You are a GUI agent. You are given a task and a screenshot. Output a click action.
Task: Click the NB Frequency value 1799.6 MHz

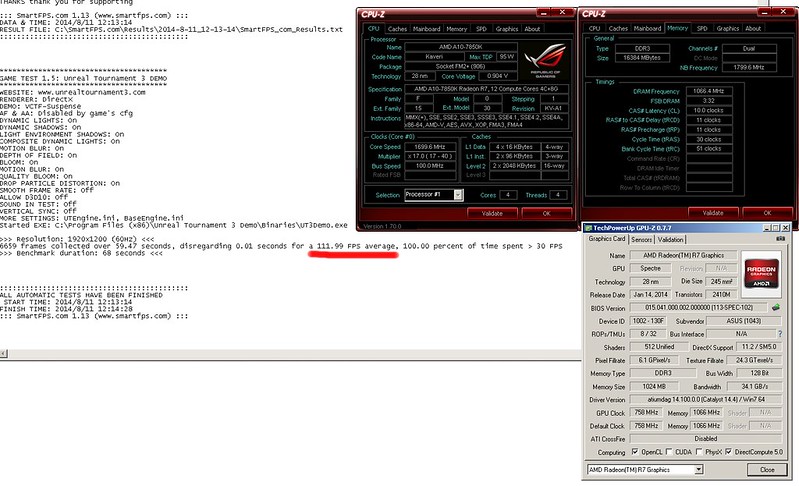pos(750,67)
